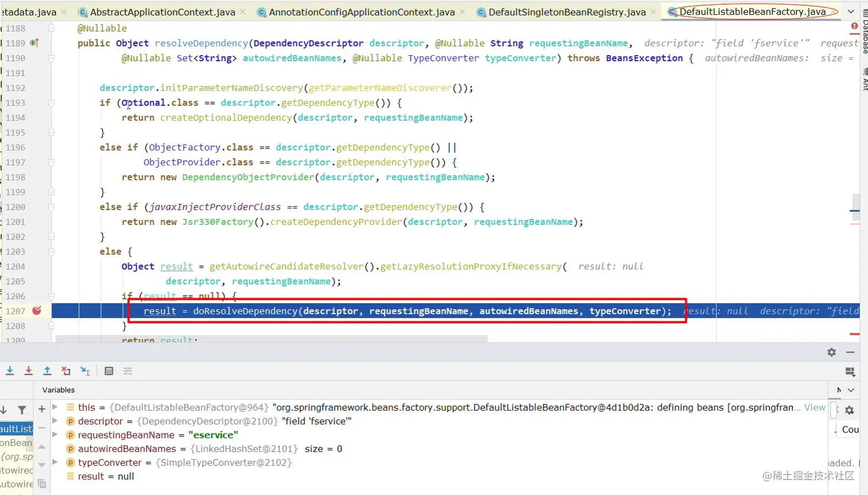This screenshot has width=868, height=495.
Task: Click the duplicate watch copy icon
Action: pos(41,484)
